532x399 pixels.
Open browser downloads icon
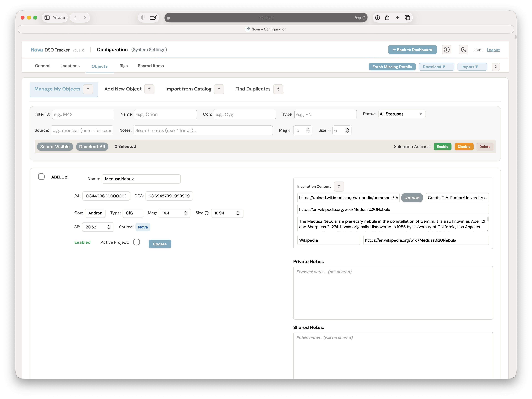point(377,18)
